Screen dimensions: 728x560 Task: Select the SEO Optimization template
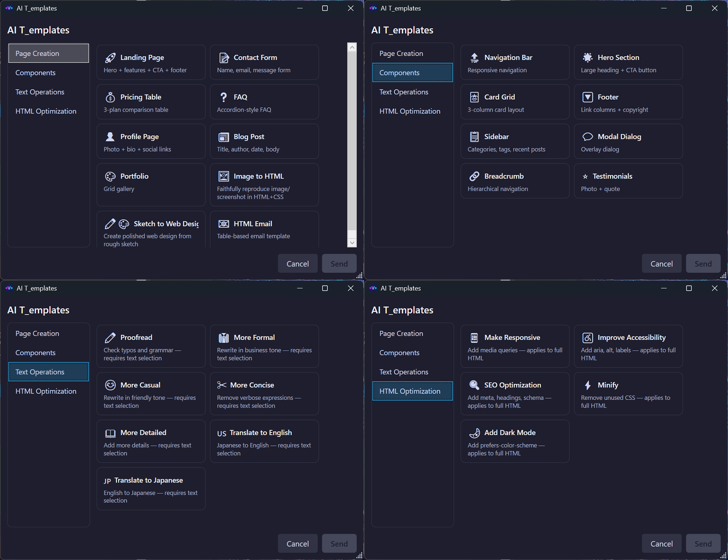[x=515, y=394]
